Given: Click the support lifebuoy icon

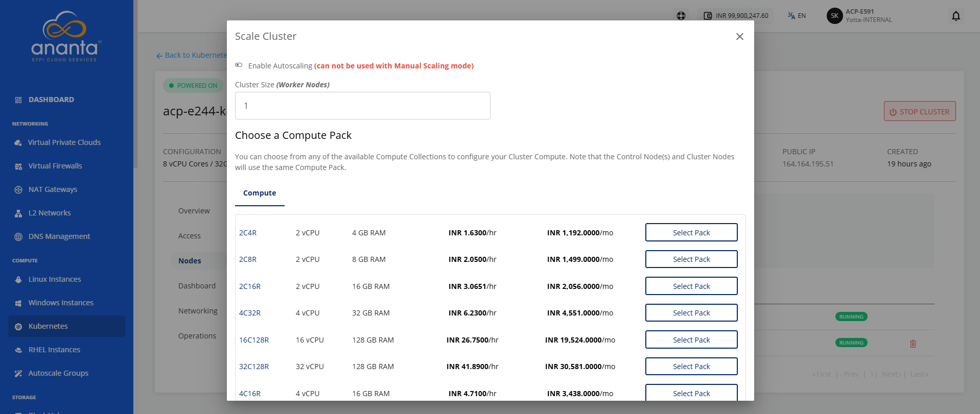Looking at the screenshot, I should pyautogui.click(x=681, y=16).
